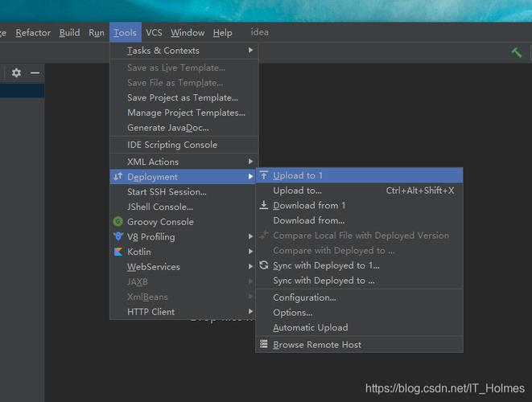Click the Browse Remote Host server icon
Screen dimensions: 532x402
pyautogui.click(x=264, y=344)
